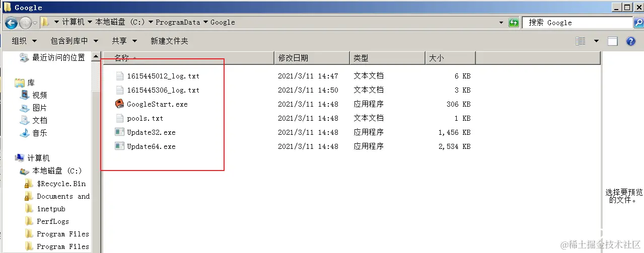The image size is (644, 253).
Task: Click the date 2021/3/11 14:47
Action: click(x=308, y=76)
